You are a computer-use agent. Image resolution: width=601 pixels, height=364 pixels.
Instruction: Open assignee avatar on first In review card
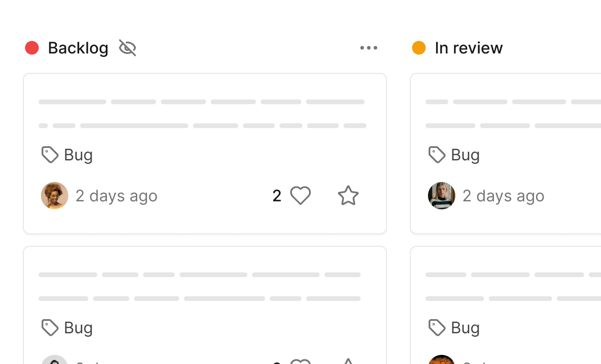pyautogui.click(x=442, y=196)
